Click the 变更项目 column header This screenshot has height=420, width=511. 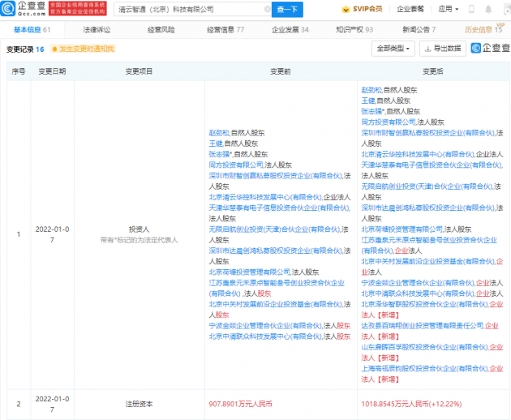tap(140, 71)
